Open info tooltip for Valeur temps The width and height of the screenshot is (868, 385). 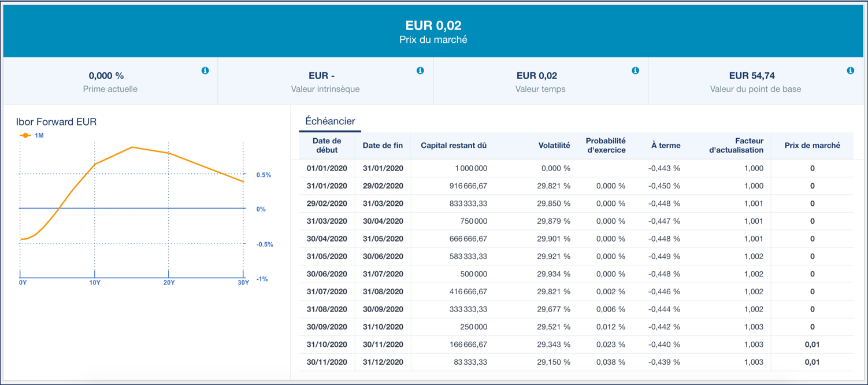coord(635,70)
